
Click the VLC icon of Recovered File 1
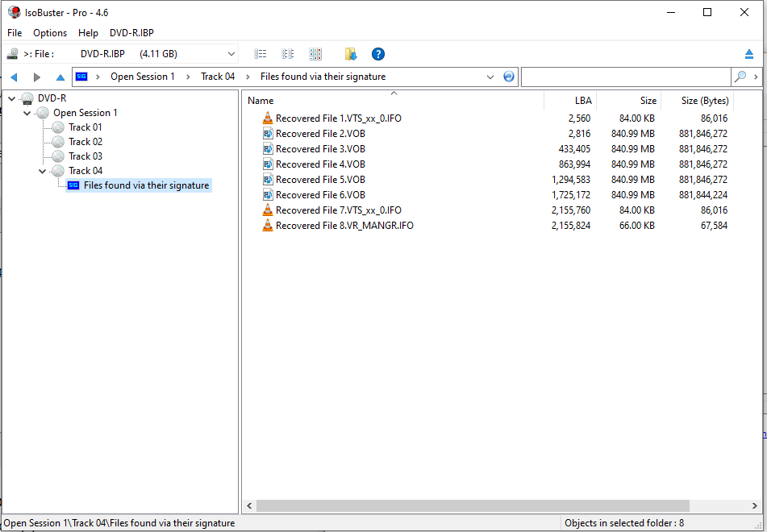coord(268,118)
